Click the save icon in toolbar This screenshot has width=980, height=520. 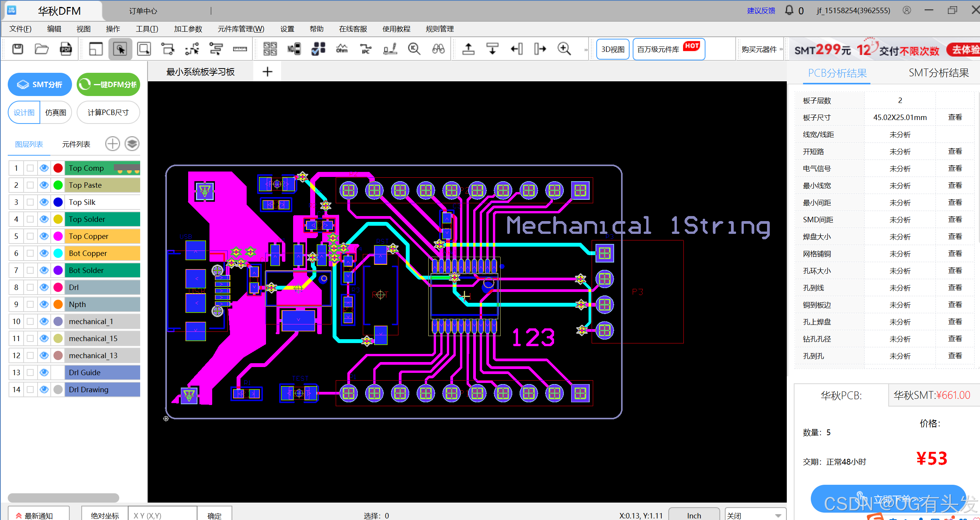pyautogui.click(x=18, y=49)
